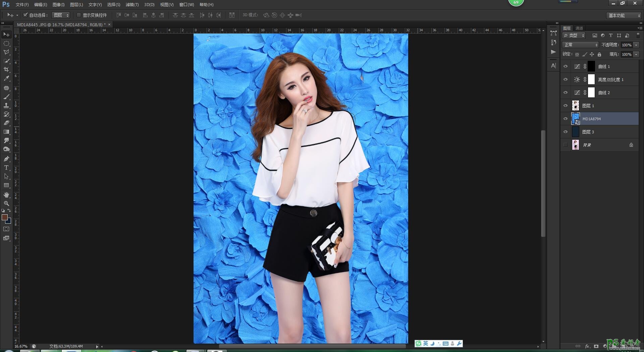Viewport: 644px width, 352px height.
Task: Open the 图像(I) menu
Action: click(x=58, y=5)
